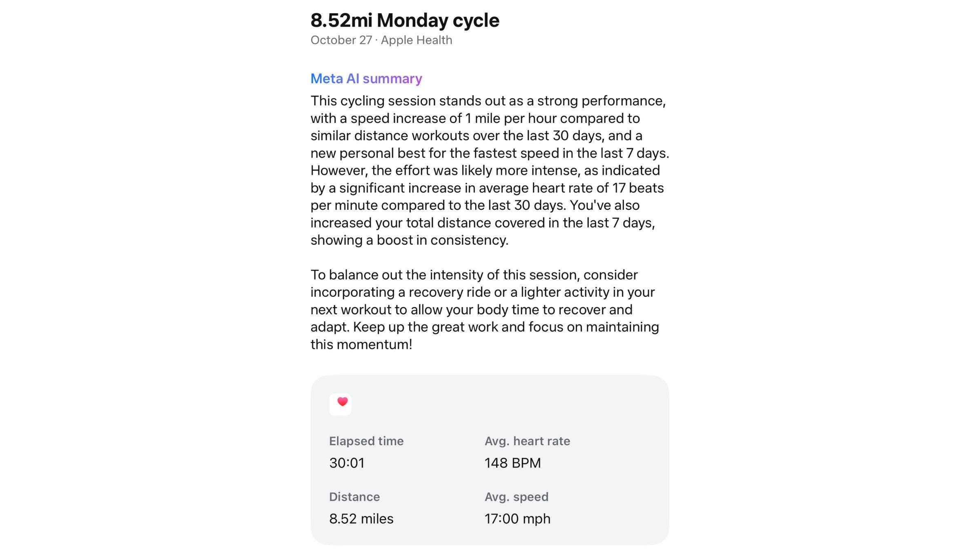This screenshot has width=980, height=551.
Task: Click the Avg. speed label
Action: (x=517, y=497)
